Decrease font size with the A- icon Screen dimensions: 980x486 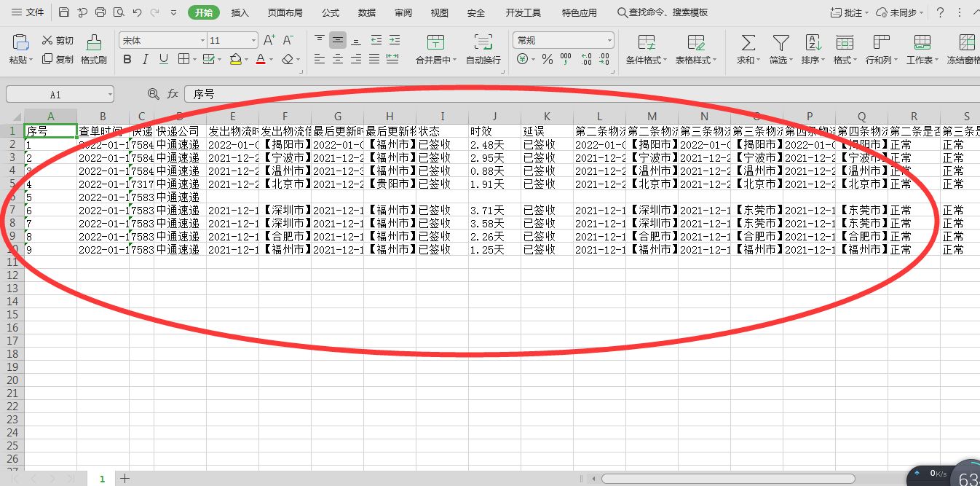(x=288, y=40)
